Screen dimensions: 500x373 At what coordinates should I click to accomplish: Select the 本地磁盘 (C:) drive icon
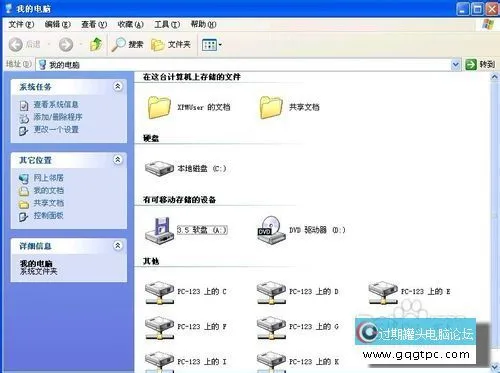[159, 168]
